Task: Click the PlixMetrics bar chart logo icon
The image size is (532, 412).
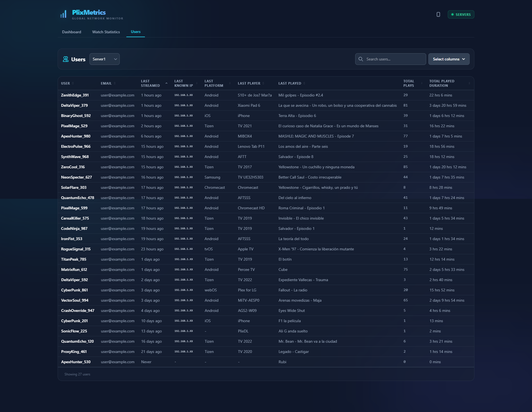Action: tap(63, 14)
